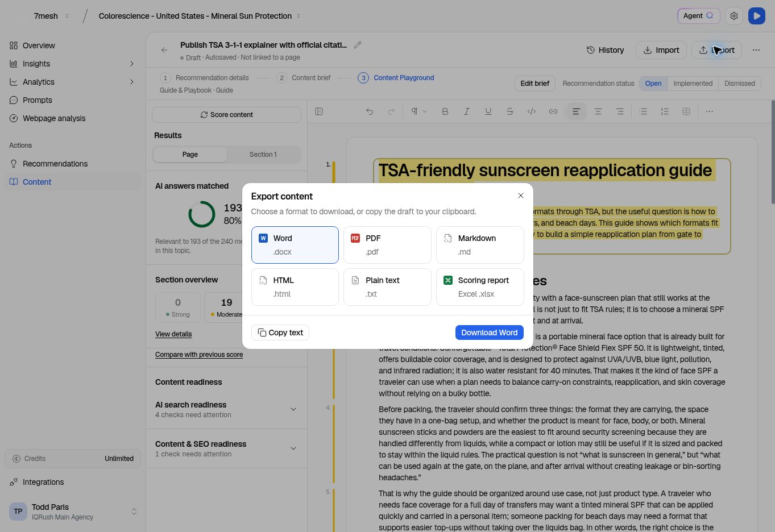The image size is (775, 532).
Task: Select the Scoring report Excel format
Action: click(x=480, y=287)
